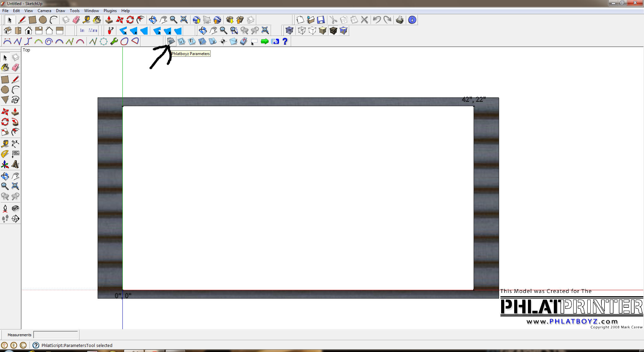The height and width of the screenshot is (352, 644).
Task: Switch to Wireframe face style
Action: coord(302,31)
